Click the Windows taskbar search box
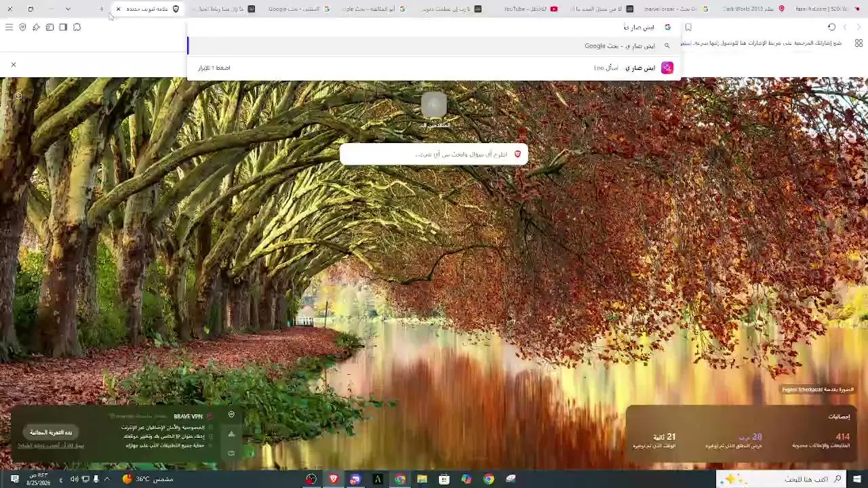 (781, 479)
